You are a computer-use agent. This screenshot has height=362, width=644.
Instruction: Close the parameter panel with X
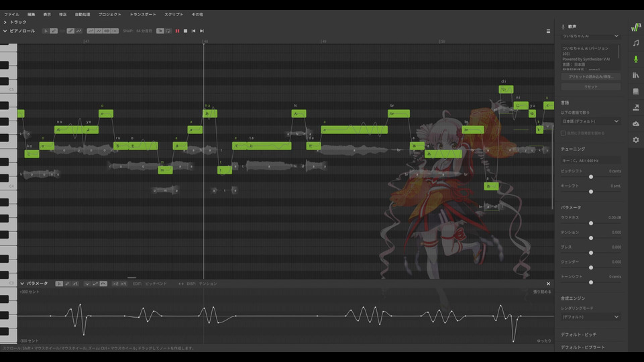548,284
